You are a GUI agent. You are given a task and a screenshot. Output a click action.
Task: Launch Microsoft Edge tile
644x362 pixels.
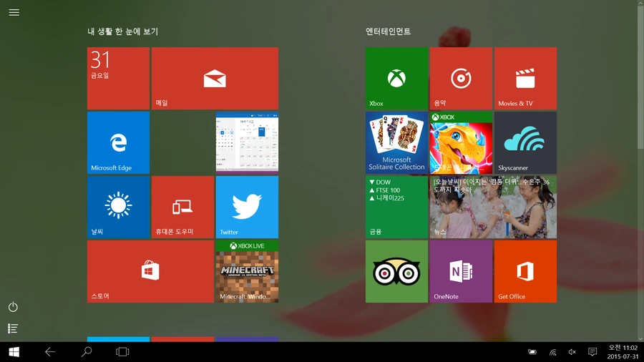click(x=118, y=143)
